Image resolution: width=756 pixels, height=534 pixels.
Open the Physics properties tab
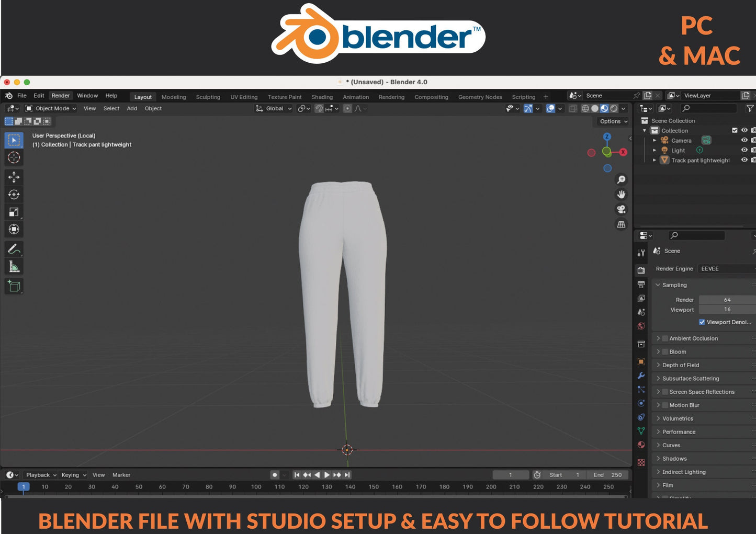click(641, 403)
